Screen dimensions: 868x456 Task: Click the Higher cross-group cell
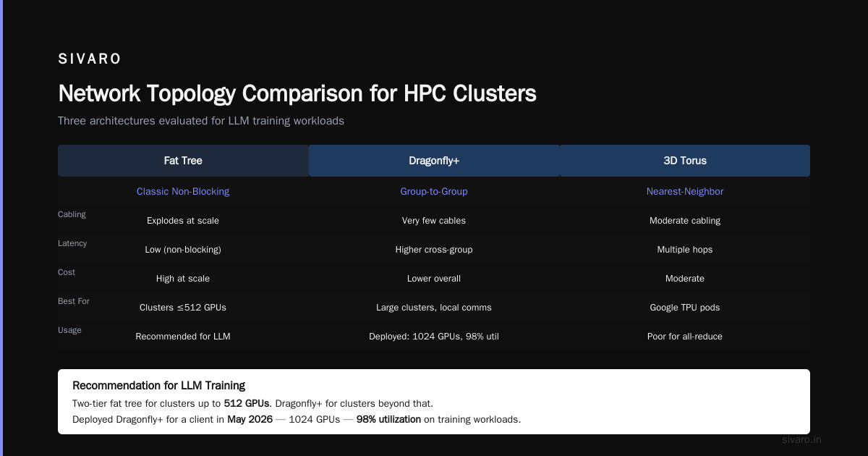434,250
